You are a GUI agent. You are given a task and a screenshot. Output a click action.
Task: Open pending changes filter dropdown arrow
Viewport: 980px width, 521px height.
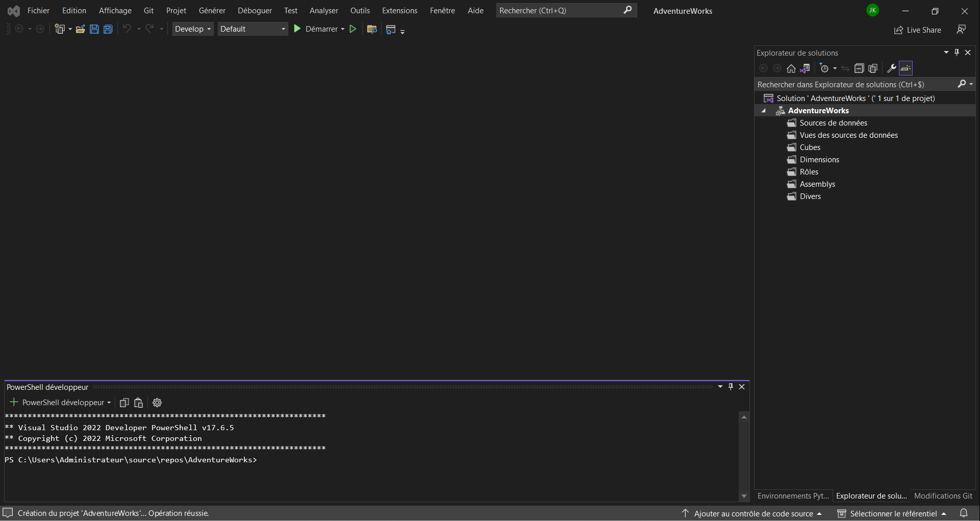(835, 68)
